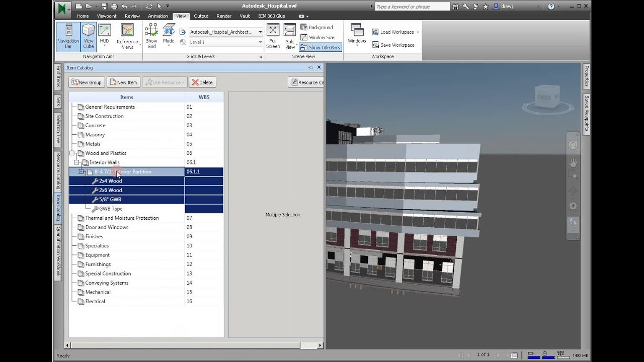Viewport: 644px width, 362px height.
Task: Click Load Workspace
Action: coord(395,32)
